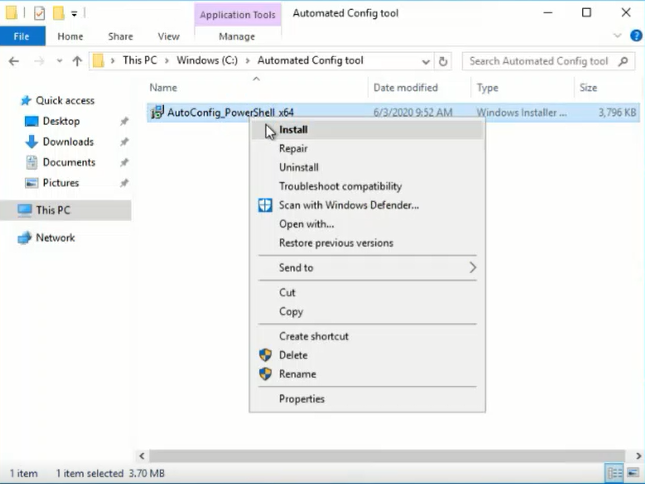The width and height of the screenshot is (645, 484).
Task: Open the recent locations dropdown arrow
Action: tap(60, 61)
